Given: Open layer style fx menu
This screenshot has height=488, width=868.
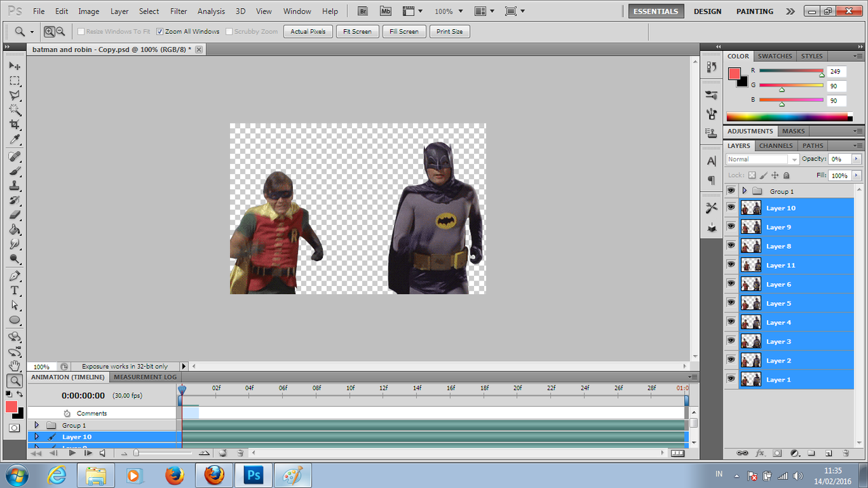Looking at the screenshot, I should click(760, 453).
